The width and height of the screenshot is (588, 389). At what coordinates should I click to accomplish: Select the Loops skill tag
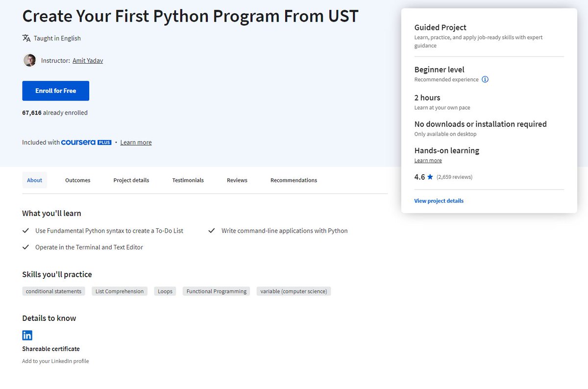tap(165, 291)
